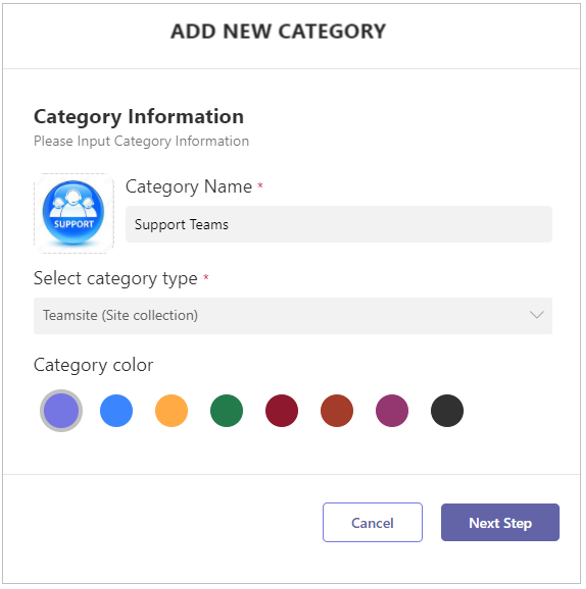Choose the dark red category color
The height and width of the screenshot is (589, 586).
pos(282,411)
